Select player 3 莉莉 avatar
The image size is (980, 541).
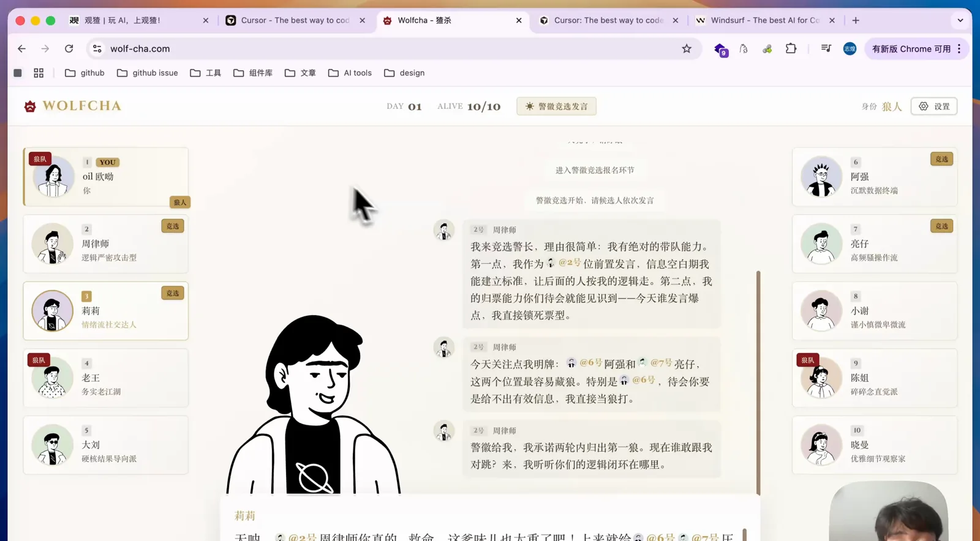[x=52, y=311]
